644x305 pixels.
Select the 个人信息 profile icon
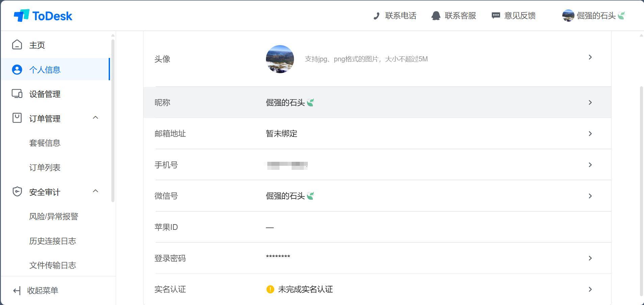click(x=17, y=69)
